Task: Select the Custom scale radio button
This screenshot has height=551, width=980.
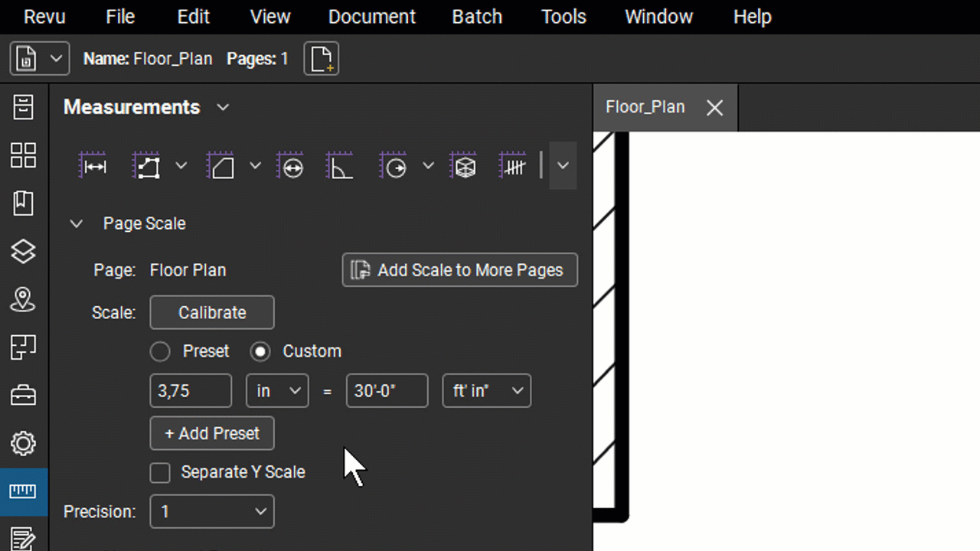Action: point(260,351)
